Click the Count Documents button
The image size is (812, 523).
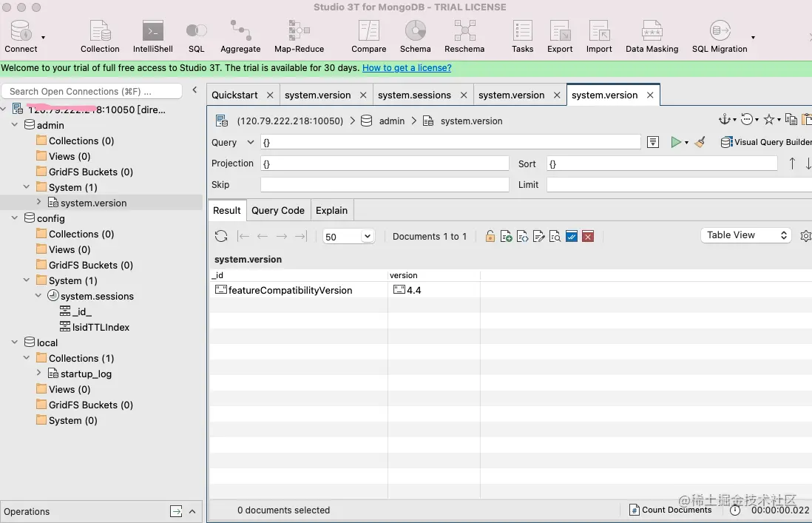tap(671, 510)
